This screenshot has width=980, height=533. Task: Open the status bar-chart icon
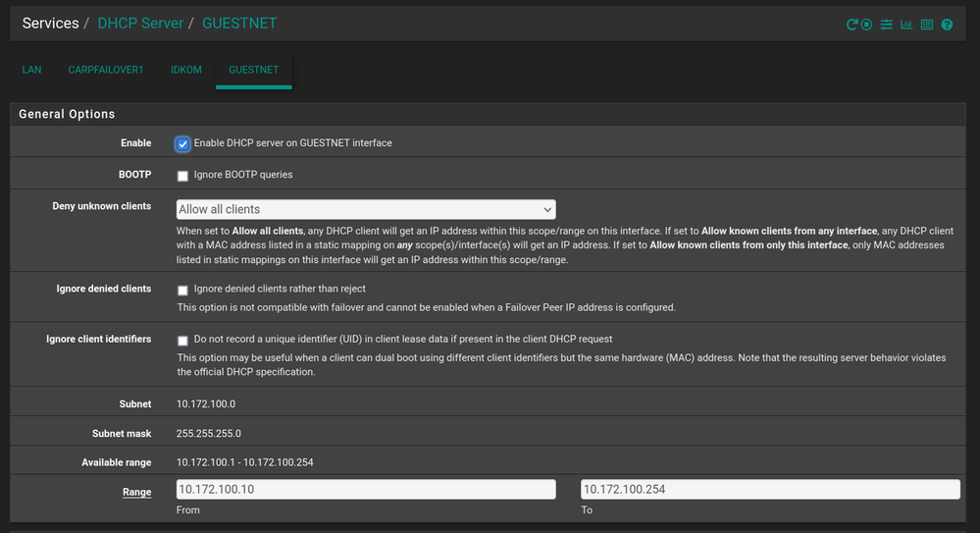[906, 25]
